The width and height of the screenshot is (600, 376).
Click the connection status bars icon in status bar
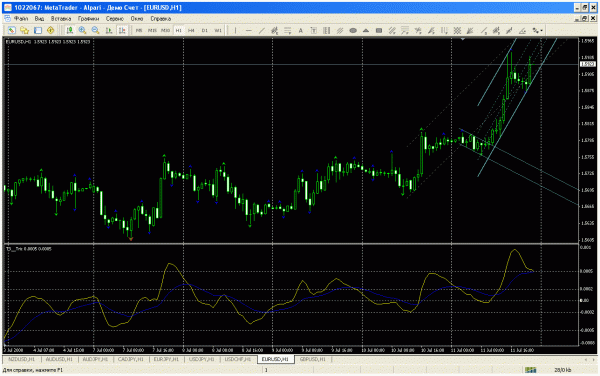click(x=530, y=370)
